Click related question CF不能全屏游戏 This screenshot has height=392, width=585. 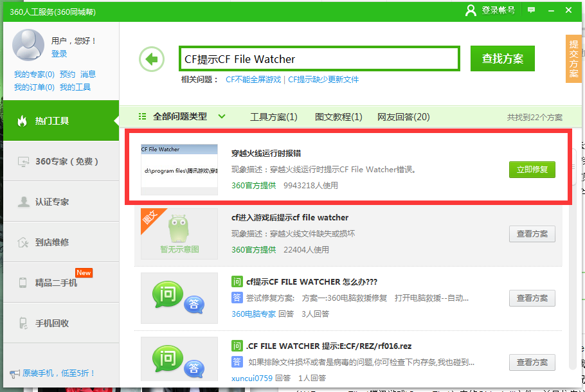[x=253, y=80]
